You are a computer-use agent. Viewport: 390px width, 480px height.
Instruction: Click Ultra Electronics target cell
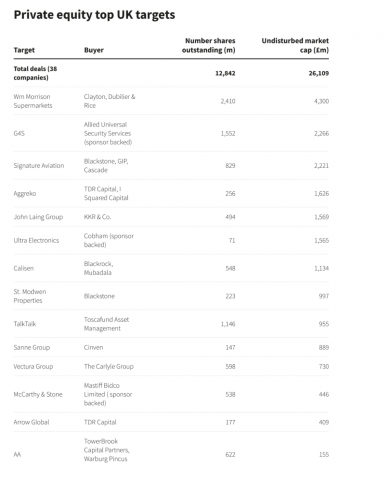36,240
